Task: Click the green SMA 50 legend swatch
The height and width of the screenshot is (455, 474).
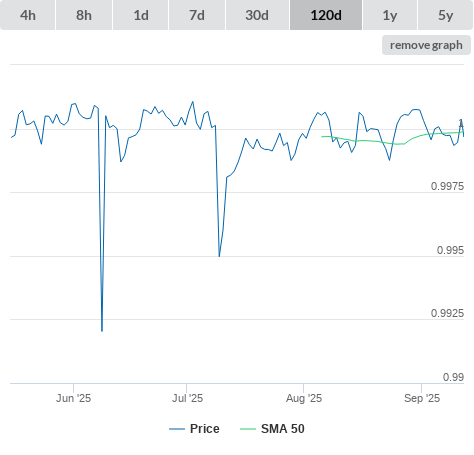Action: [248, 429]
